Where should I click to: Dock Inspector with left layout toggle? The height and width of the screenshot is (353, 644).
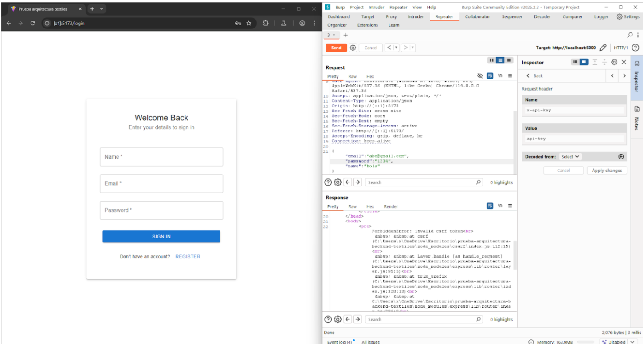(x=575, y=62)
